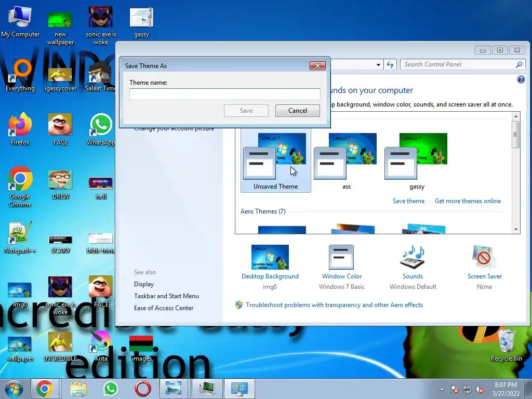Open Ease of Access Center link
This screenshot has height=399, width=532.
164,308
